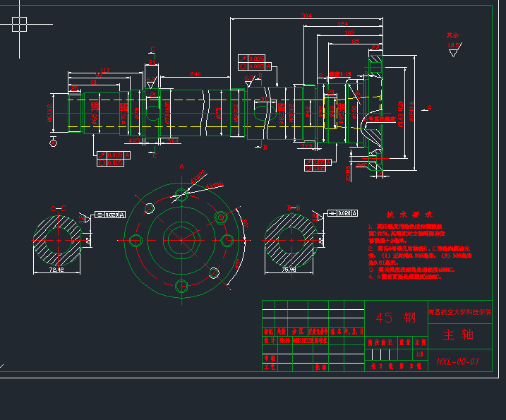Viewport: 506px width, 420px height.
Task: Select the 103 dimension text
Action: tap(349, 32)
